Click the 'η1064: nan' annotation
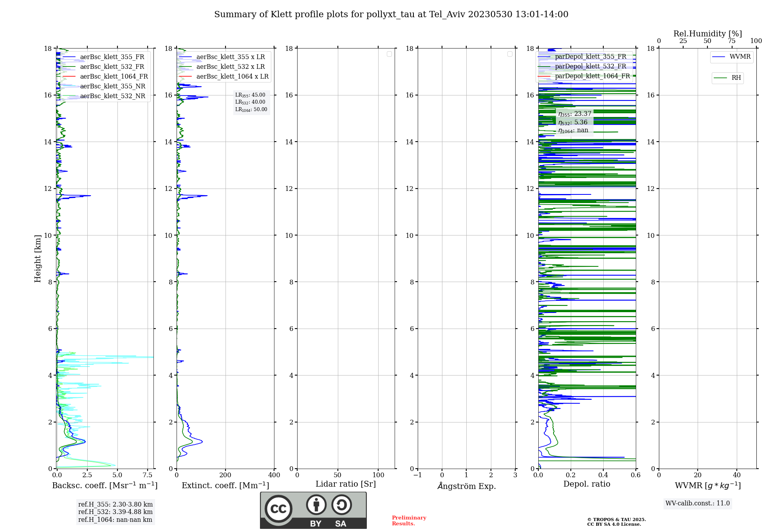The width and height of the screenshot is (783, 532). click(x=573, y=130)
